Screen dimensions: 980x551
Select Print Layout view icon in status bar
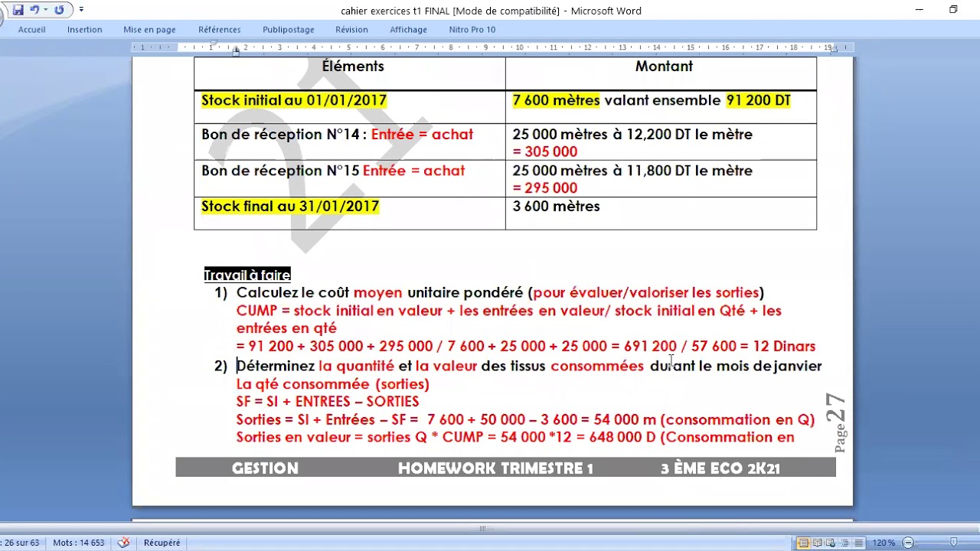803,543
